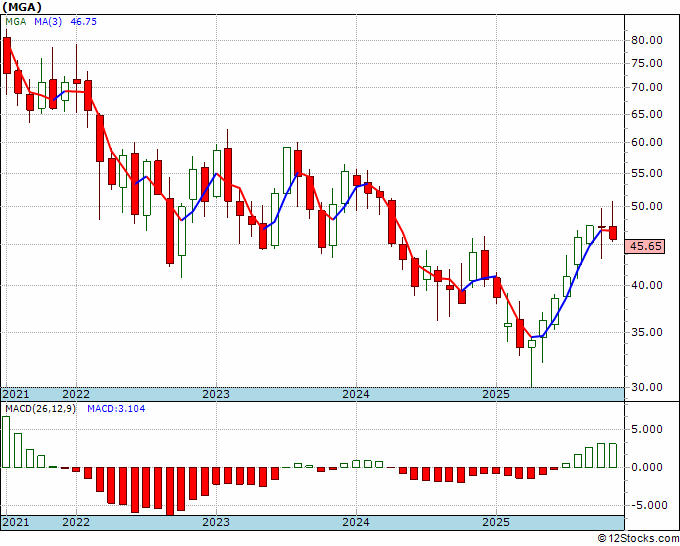This screenshot has height=546, width=680.
Task: Click the last red candlestick beside the 45.65 tag
Action: coord(613,233)
